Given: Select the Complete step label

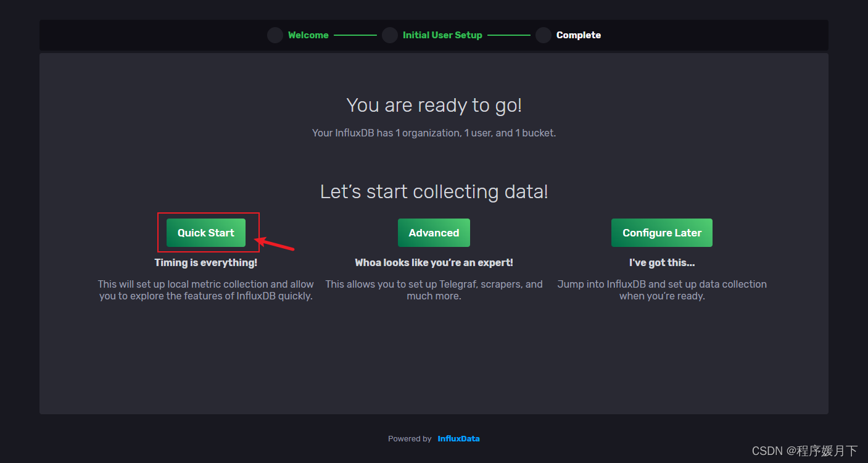Looking at the screenshot, I should 579,35.
